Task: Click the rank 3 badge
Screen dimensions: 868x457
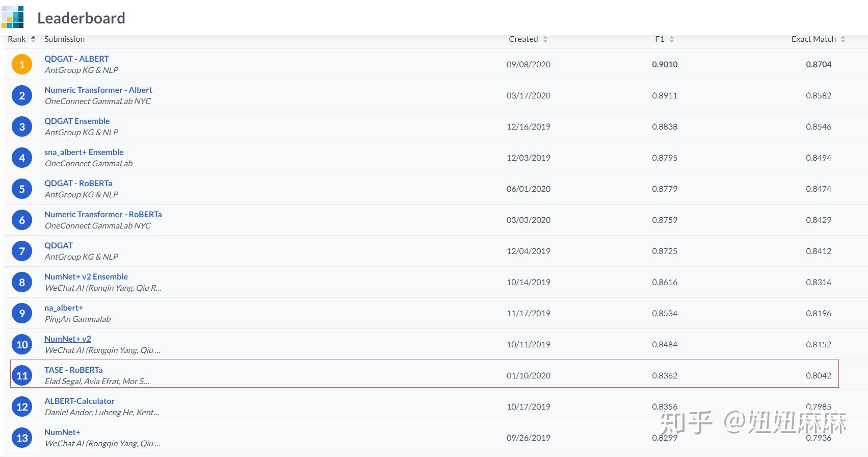Action: 22,126
